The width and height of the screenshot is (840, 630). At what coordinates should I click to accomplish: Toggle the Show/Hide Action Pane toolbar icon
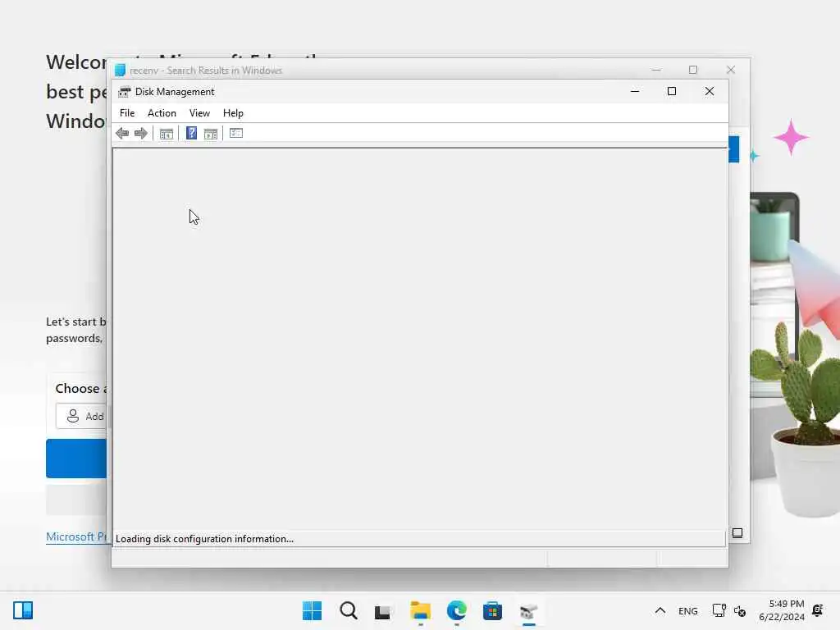(211, 134)
